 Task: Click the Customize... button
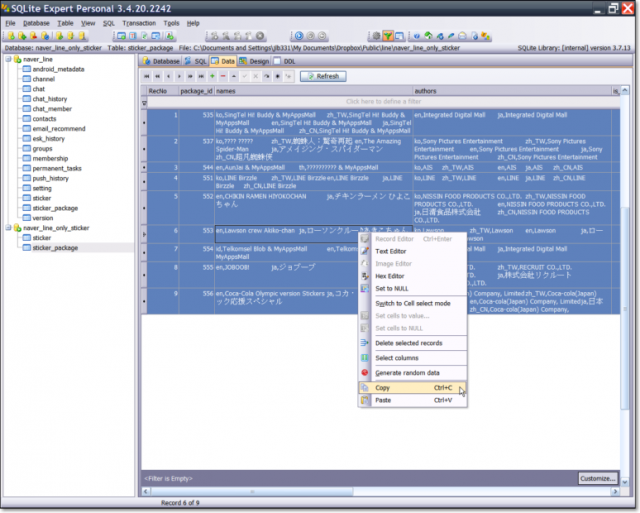pos(598,478)
